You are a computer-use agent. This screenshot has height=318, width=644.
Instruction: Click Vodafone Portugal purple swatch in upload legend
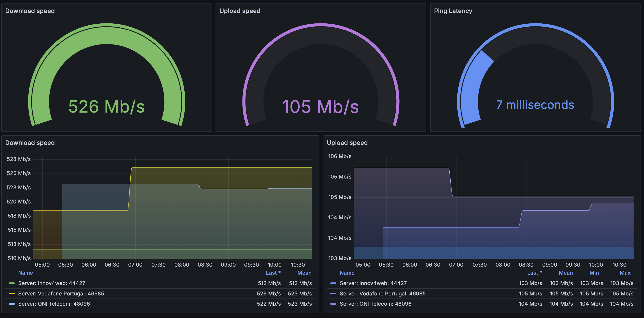pyautogui.click(x=333, y=293)
